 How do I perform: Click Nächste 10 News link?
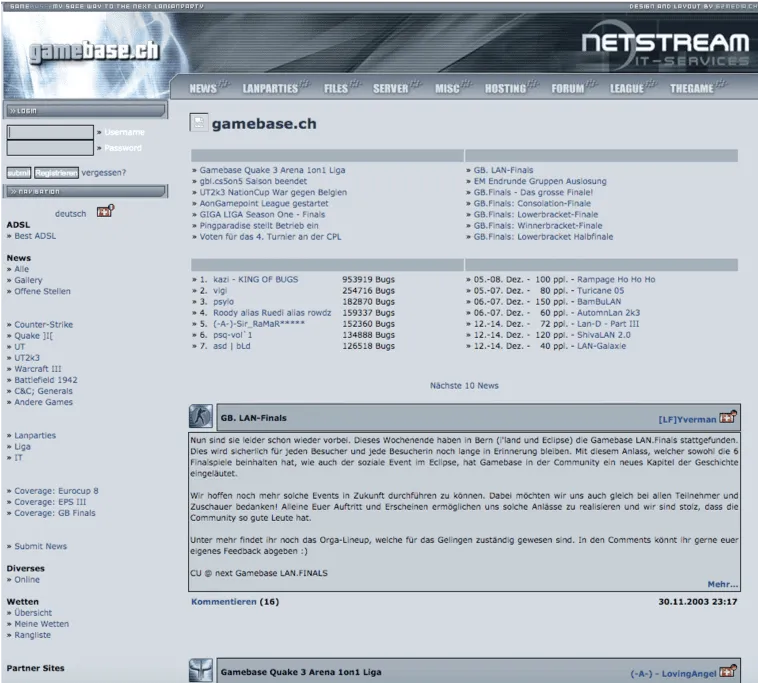click(464, 386)
